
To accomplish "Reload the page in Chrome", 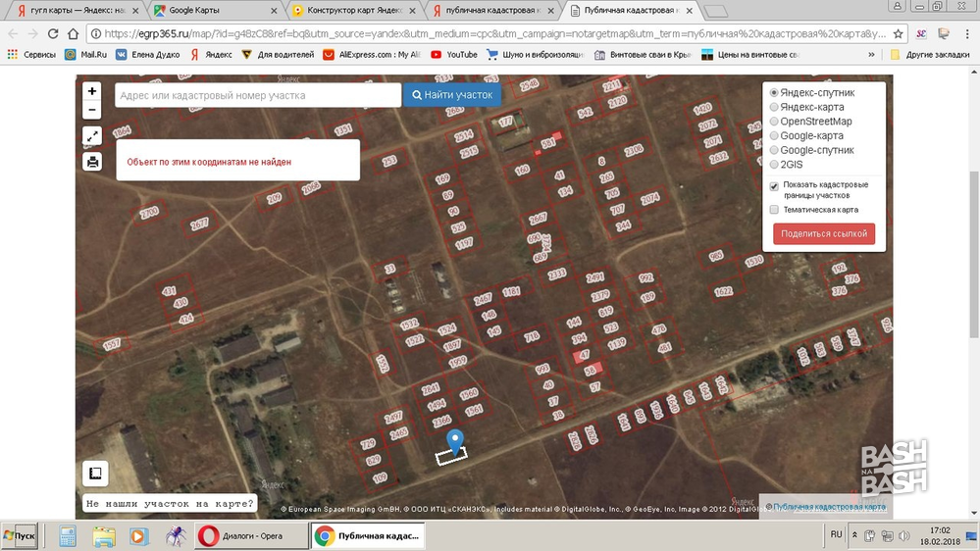I will tap(53, 33).
